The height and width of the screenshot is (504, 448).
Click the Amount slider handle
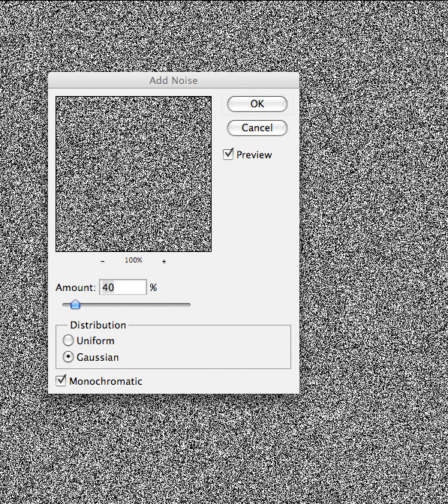coord(75,304)
